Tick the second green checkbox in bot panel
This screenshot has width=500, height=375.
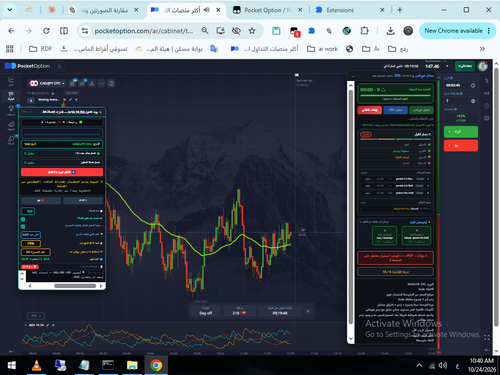tap(23, 226)
